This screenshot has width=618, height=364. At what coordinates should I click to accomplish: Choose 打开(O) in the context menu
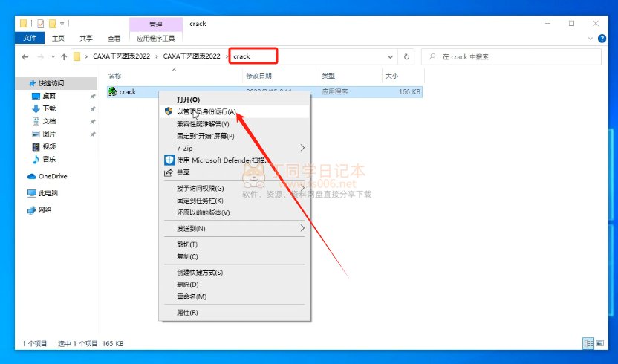click(235, 100)
